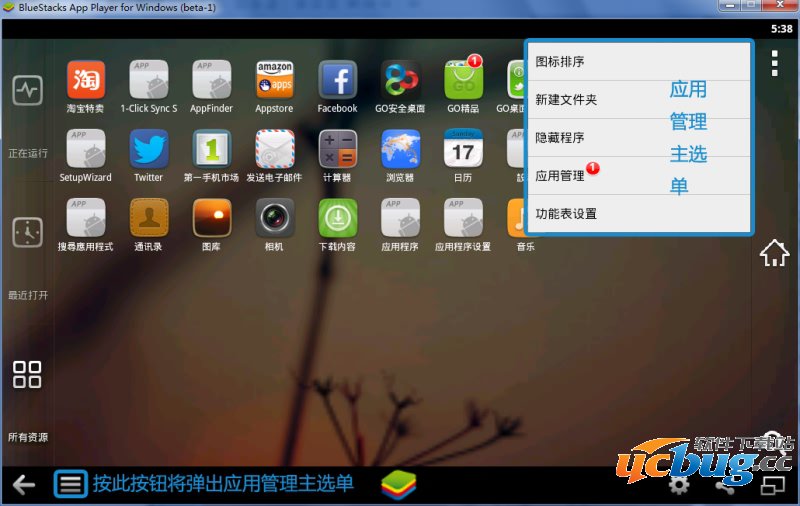Open the Contacts app (通讯录)

point(148,217)
